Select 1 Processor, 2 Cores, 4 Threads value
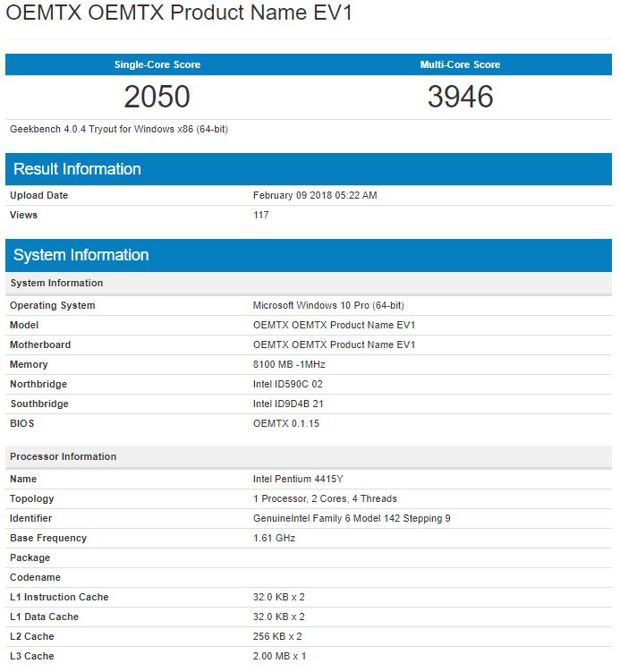Screen dimensions: 620x672 pos(326,499)
